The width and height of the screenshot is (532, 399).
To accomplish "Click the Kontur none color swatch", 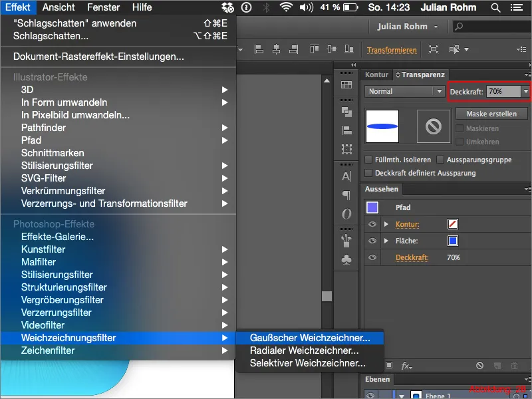I will 453,224.
